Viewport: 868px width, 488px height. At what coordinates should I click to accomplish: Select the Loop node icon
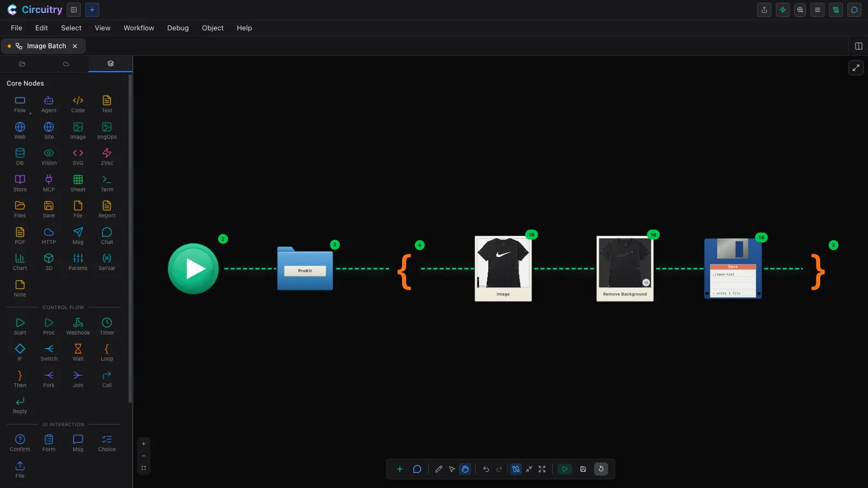pos(107,352)
